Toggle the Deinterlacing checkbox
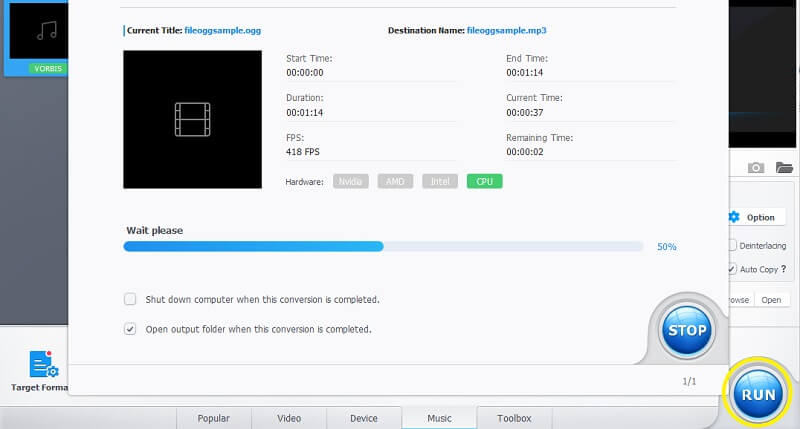The width and height of the screenshot is (800, 429). click(x=733, y=245)
